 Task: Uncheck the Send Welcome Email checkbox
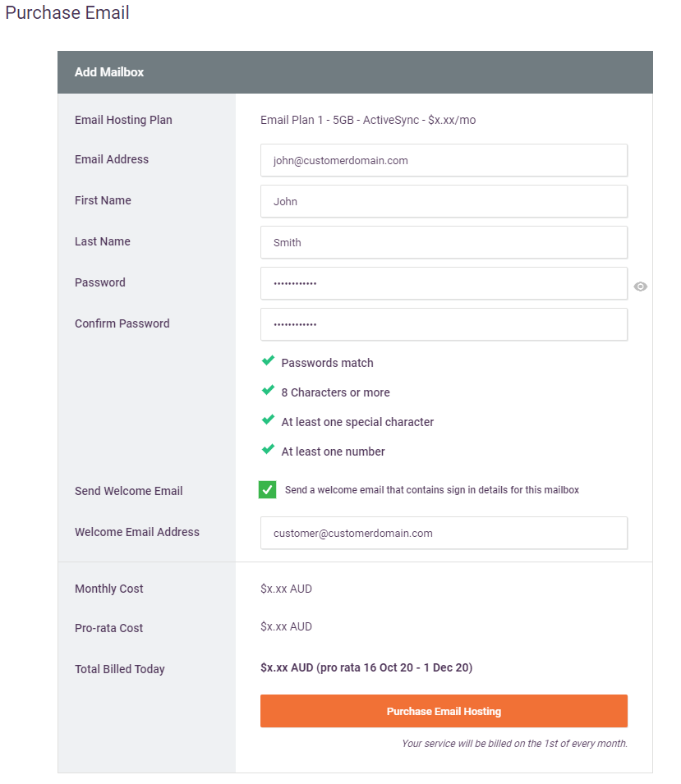268,490
